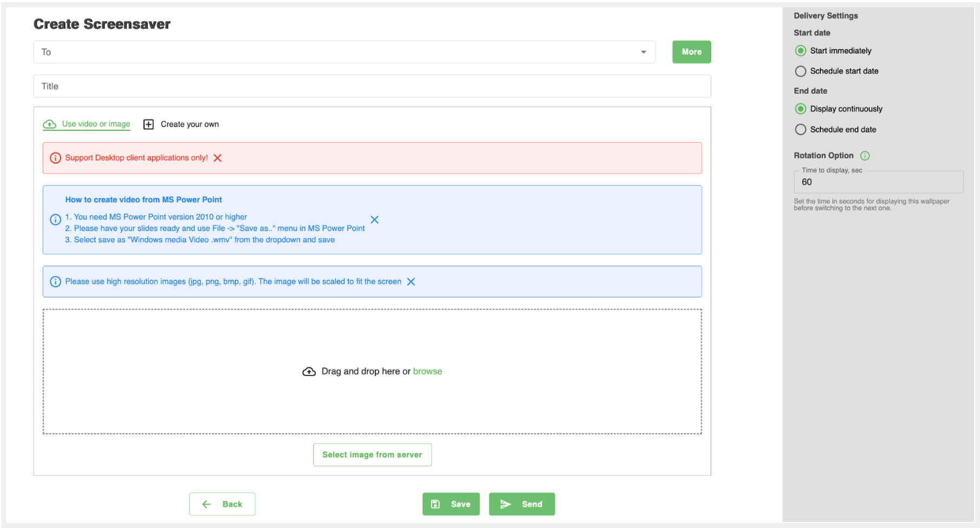Switch to Create your own tab
Viewport: 980px width, 528px height.
click(x=189, y=124)
